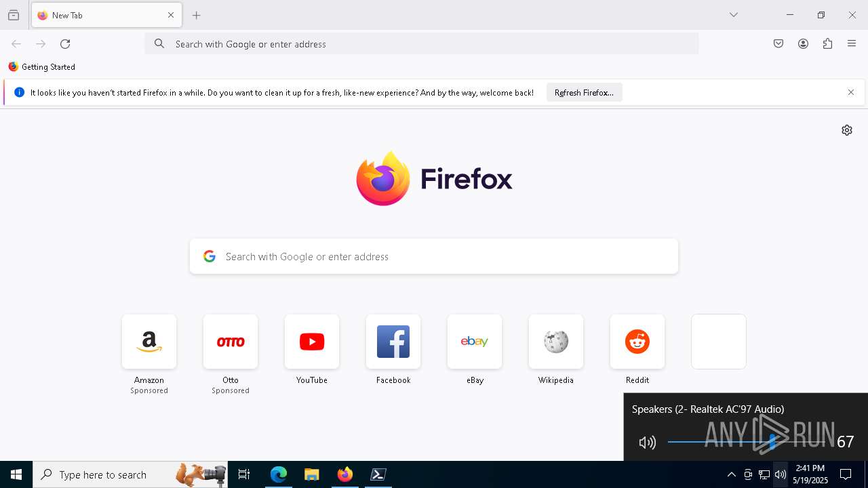Open the Windows Start menu
The width and height of the screenshot is (868, 488).
[16, 474]
